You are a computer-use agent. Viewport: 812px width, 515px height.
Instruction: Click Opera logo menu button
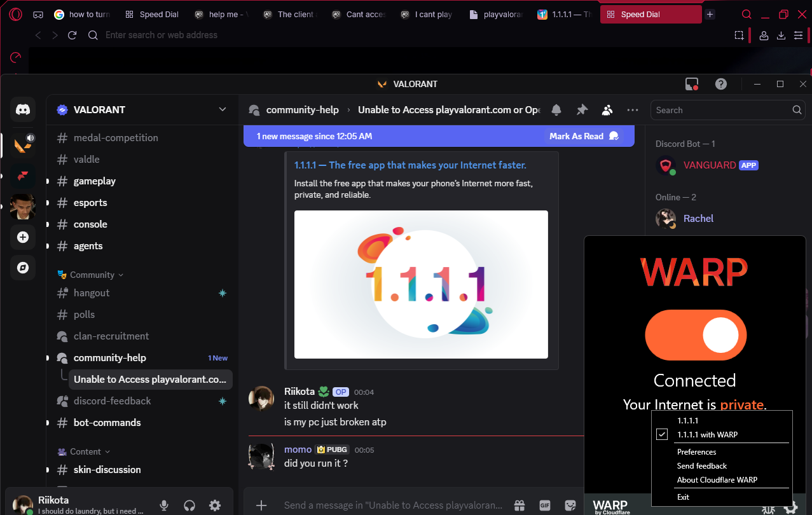click(17, 14)
